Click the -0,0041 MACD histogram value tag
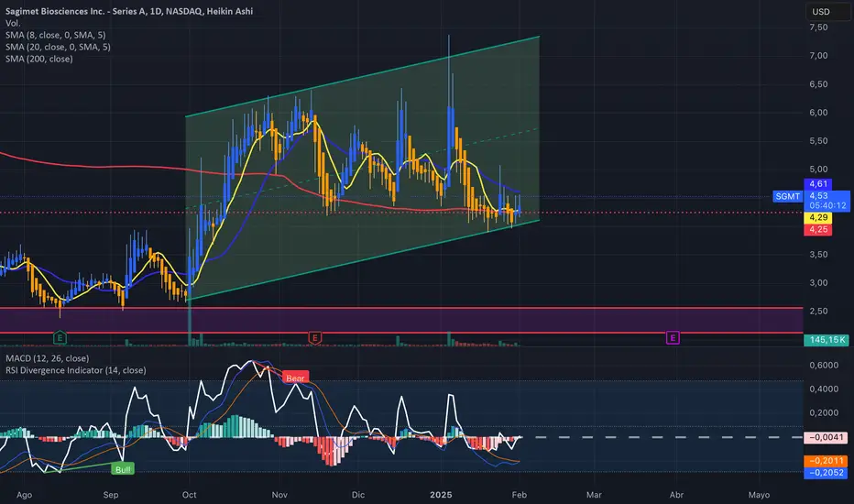The image size is (854, 504). [827, 437]
